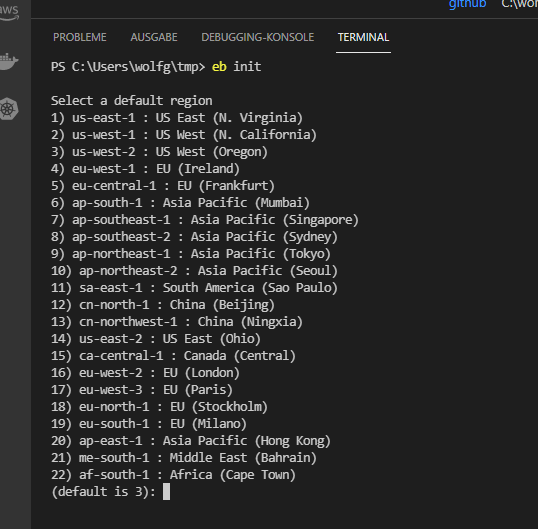
Task: Open the DEBUGGING-KONSOLE tab
Action: (x=258, y=37)
